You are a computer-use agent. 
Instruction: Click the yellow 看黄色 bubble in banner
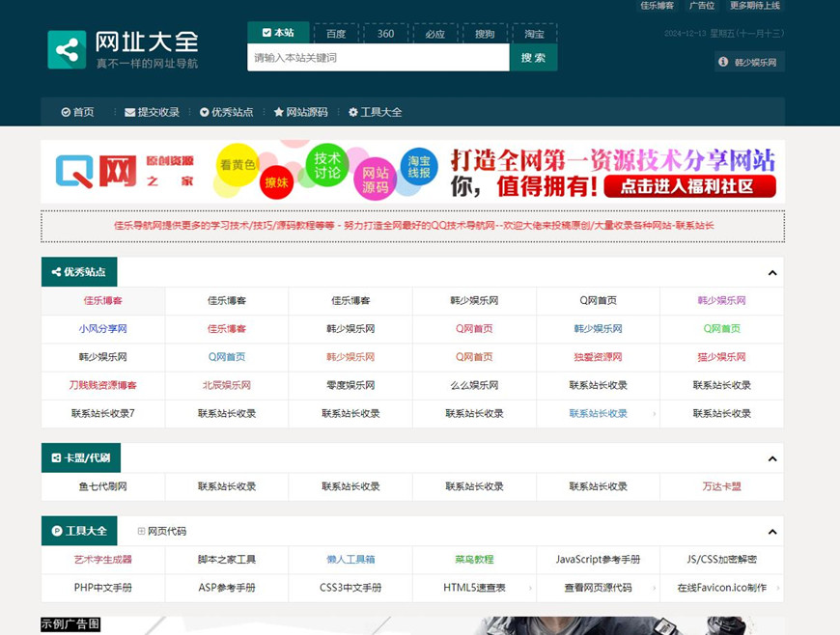(238, 165)
